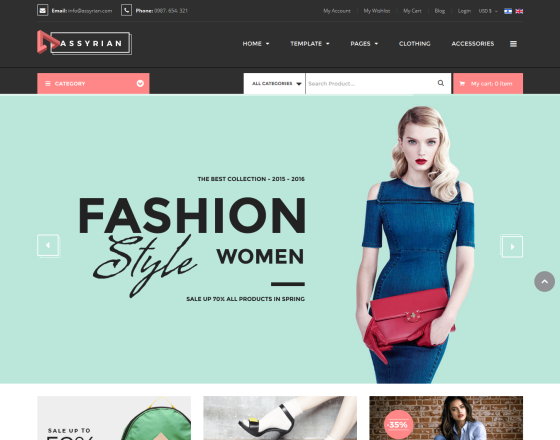Click the Category button
The height and width of the screenshot is (440, 560).
[93, 84]
